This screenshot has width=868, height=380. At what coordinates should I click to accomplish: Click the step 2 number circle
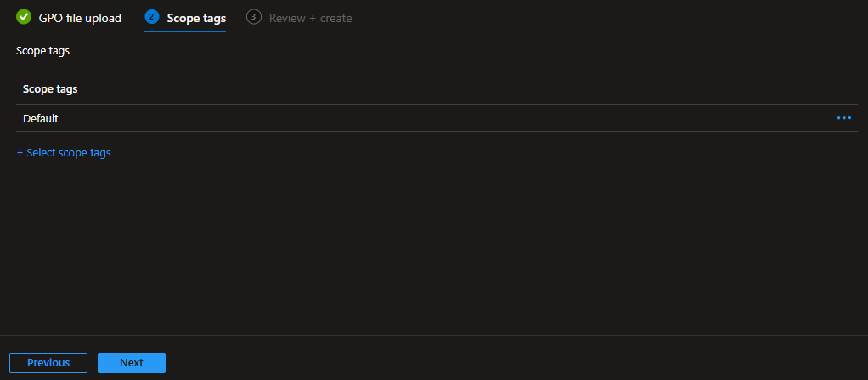coord(152,17)
